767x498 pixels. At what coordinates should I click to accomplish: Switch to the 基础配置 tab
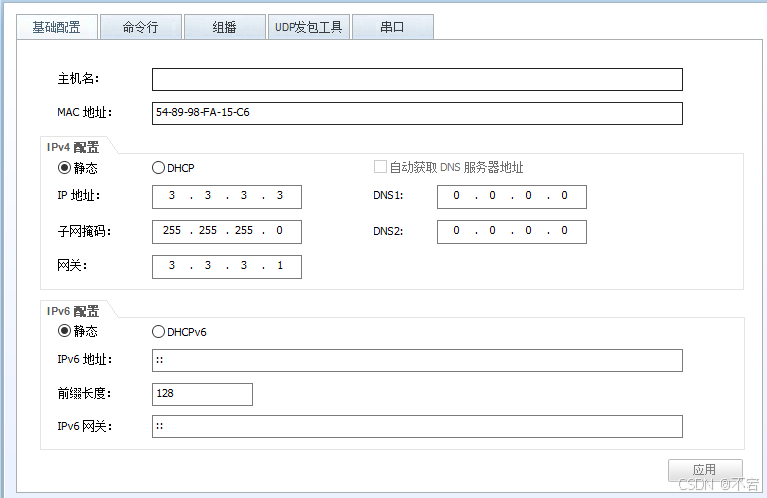tap(57, 27)
